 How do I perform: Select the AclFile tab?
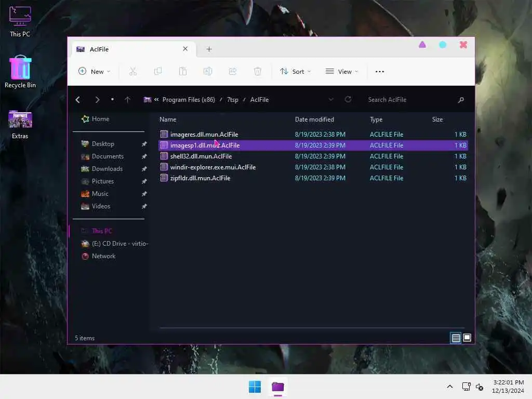[132, 49]
